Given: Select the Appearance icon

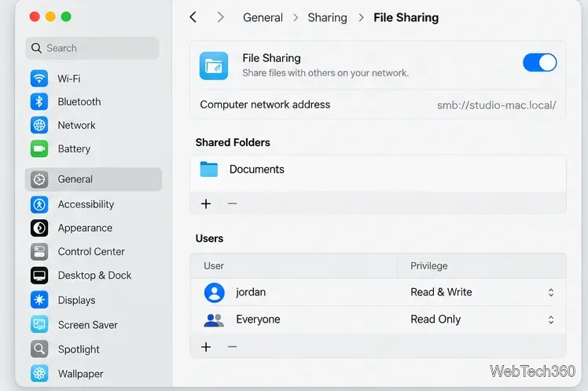Looking at the screenshot, I should pyautogui.click(x=39, y=228).
